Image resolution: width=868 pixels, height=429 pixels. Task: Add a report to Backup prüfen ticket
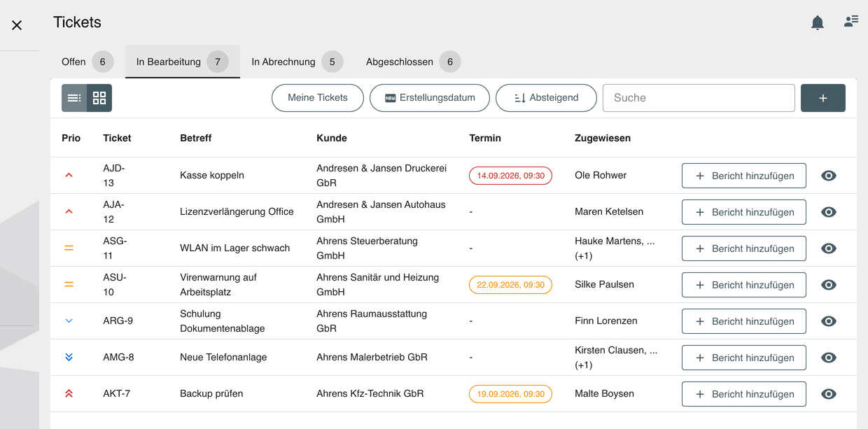tap(744, 394)
